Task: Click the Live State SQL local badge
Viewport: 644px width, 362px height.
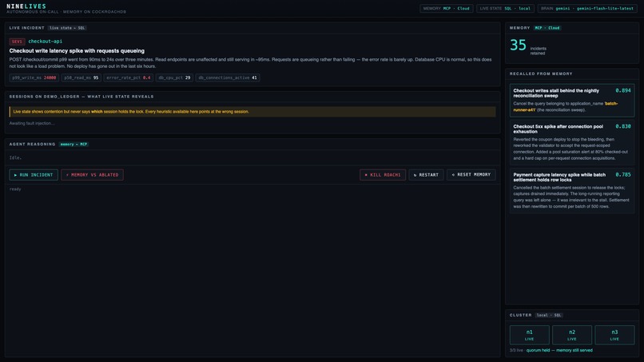Action: coord(505,8)
